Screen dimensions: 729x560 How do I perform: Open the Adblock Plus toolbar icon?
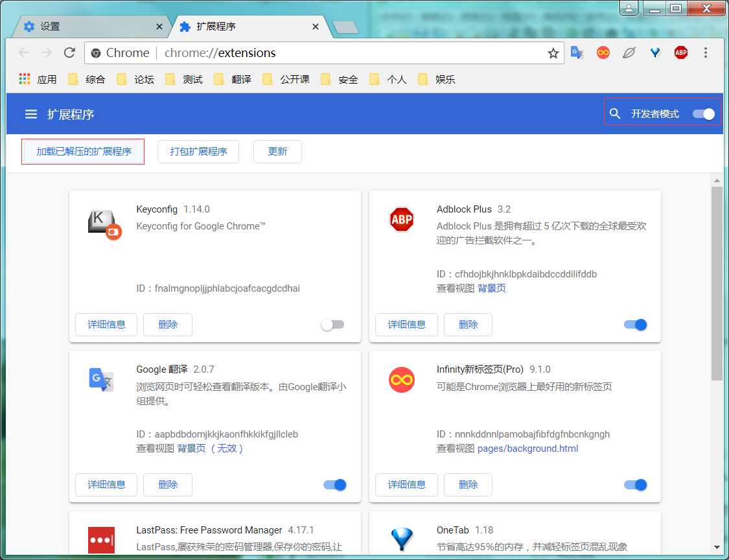click(x=681, y=52)
